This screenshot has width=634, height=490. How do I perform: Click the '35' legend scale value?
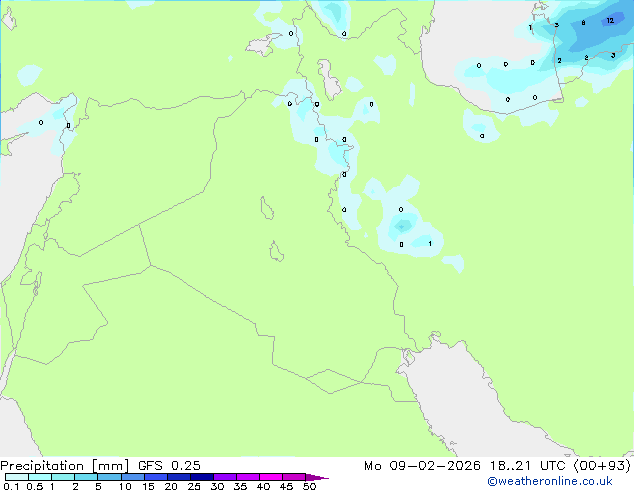240,486
